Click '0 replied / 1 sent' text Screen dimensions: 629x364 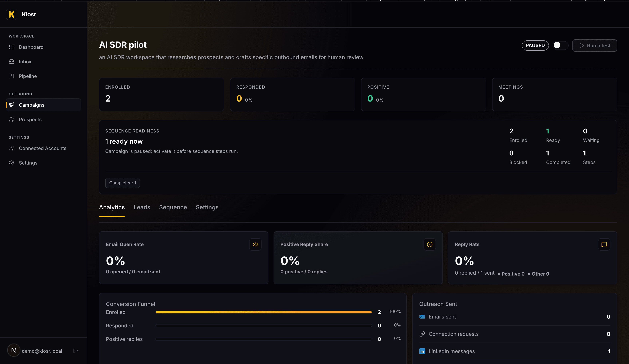point(474,273)
